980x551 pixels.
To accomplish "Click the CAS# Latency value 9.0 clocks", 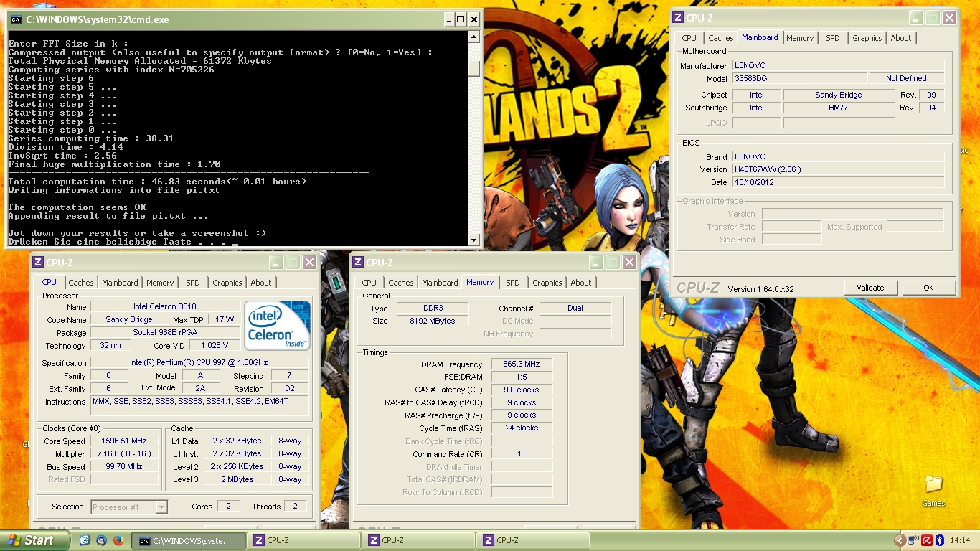I will 522,390.
